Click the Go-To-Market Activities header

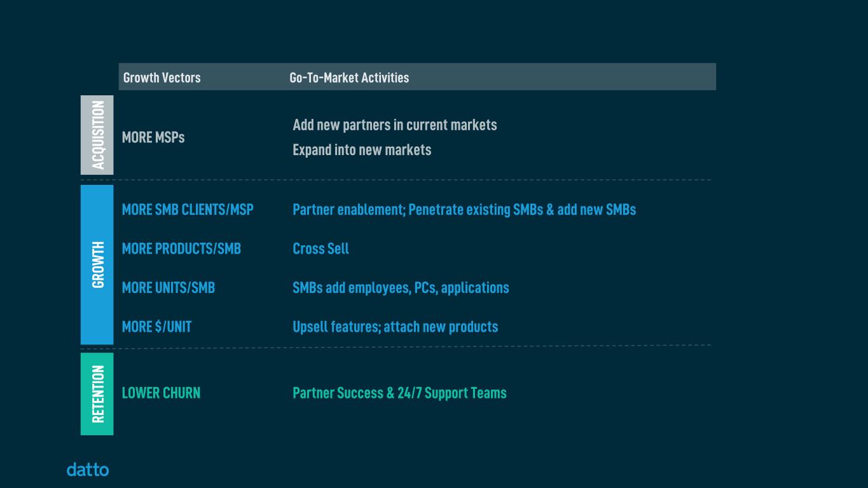tap(349, 78)
